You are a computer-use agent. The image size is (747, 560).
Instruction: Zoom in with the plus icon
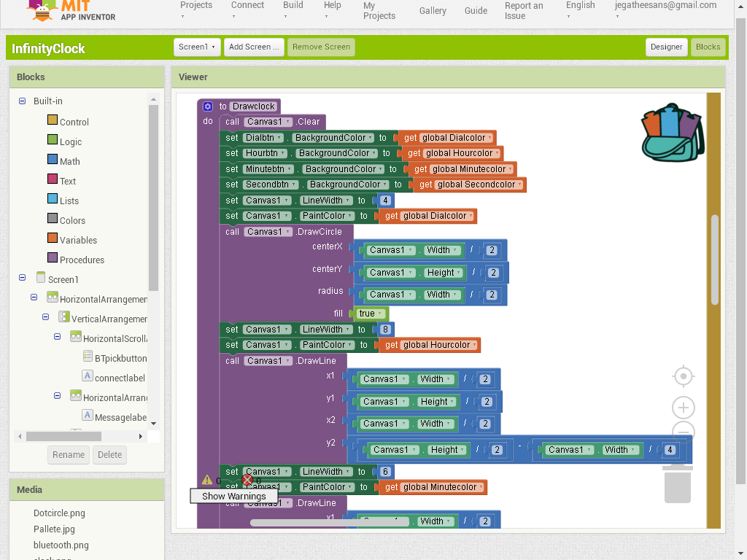[684, 408]
